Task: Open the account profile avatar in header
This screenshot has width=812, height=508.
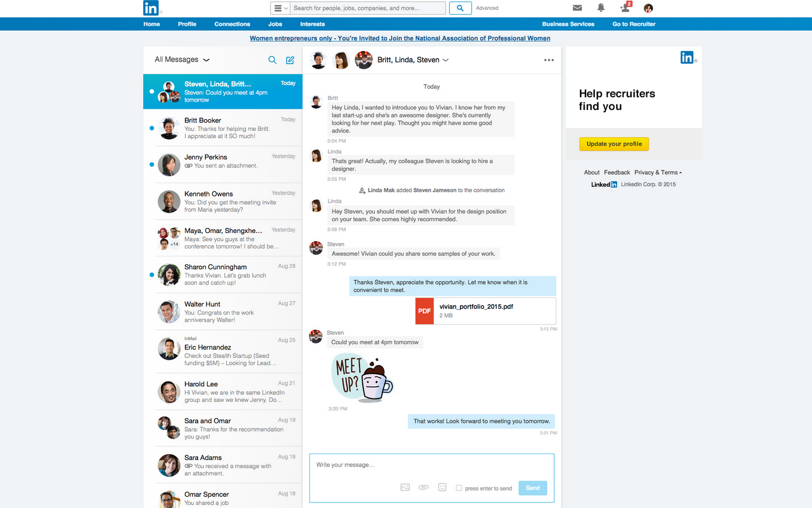Action: pos(649,8)
